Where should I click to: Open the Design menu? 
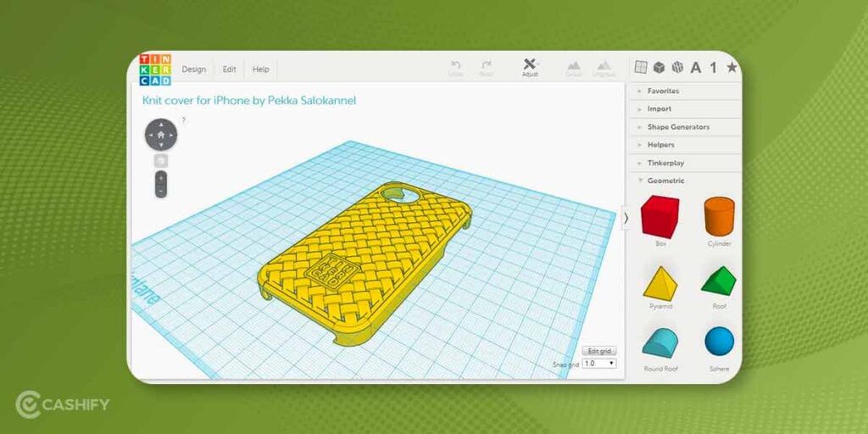pyautogui.click(x=194, y=70)
